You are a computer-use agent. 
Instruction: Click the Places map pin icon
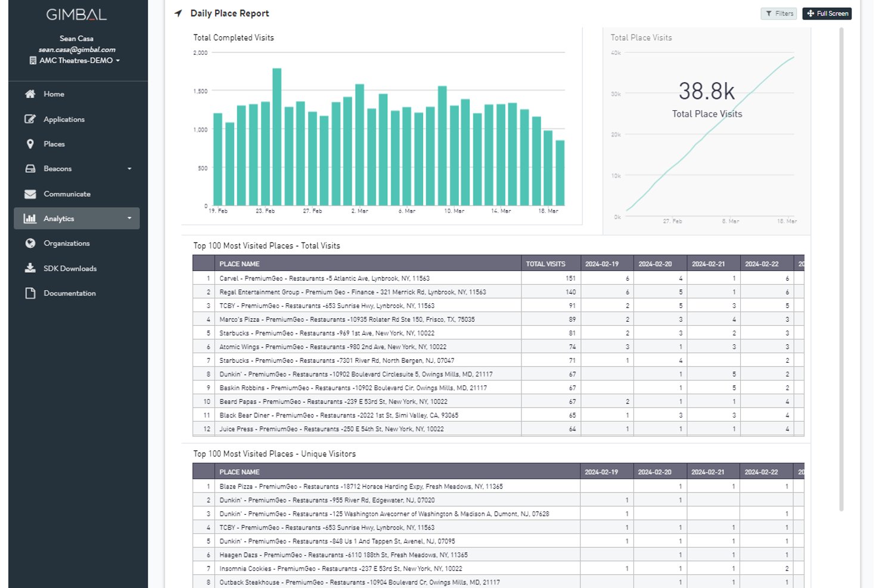[x=30, y=144]
